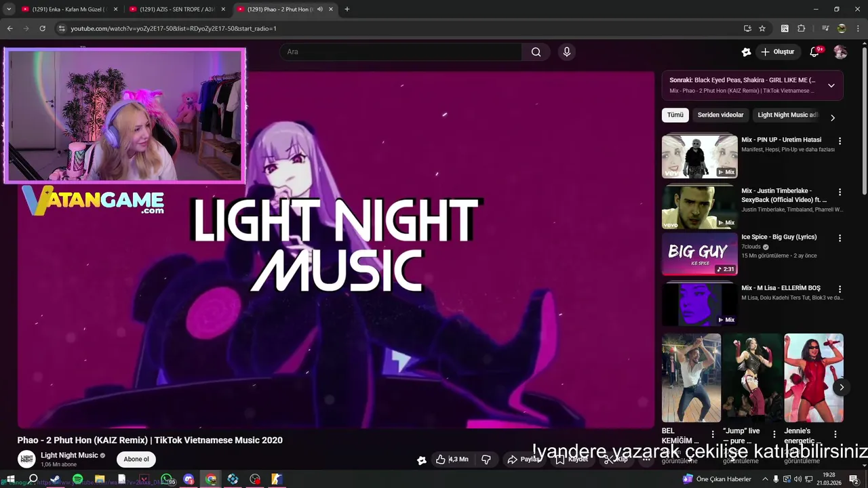The width and height of the screenshot is (868, 488).
Task: Click the sparkle icon left of like button
Action: (421, 460)
